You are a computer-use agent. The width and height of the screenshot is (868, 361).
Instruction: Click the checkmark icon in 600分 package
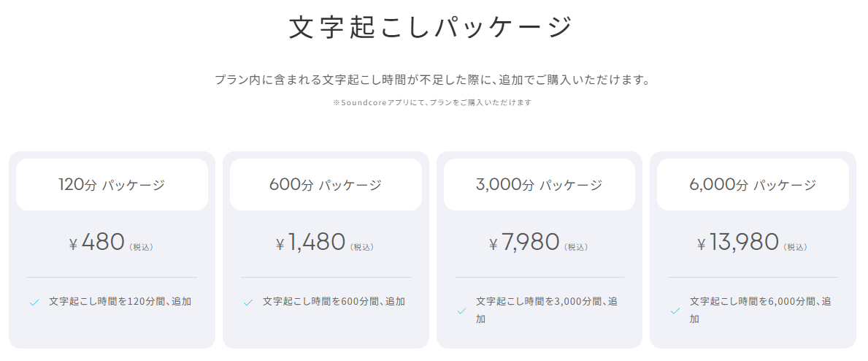tap(247, 302)
